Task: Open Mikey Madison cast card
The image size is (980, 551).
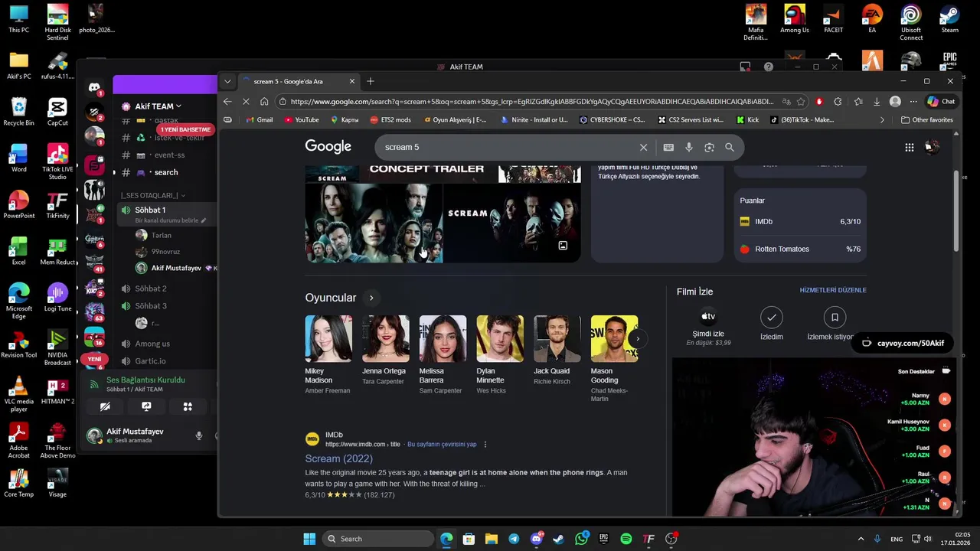Action: coord(328,354)
